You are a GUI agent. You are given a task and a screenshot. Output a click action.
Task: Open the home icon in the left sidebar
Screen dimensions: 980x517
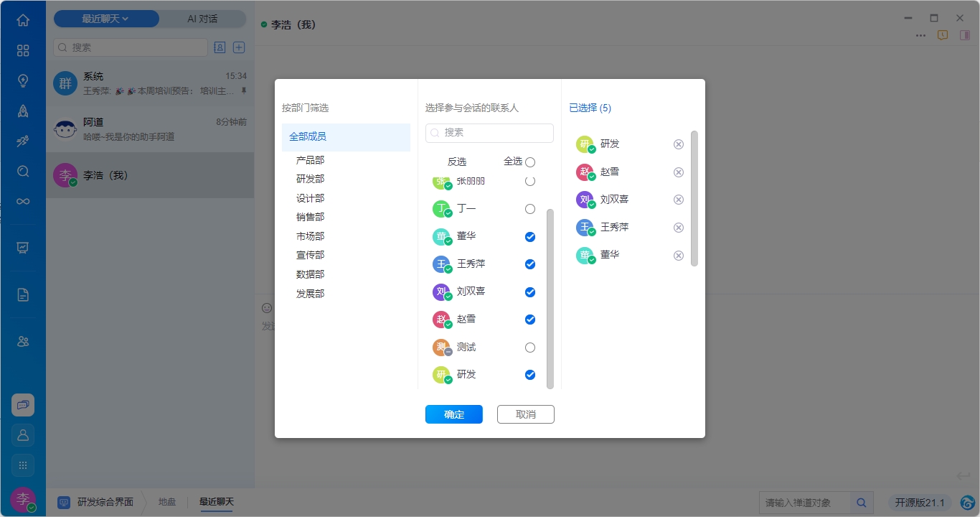point(23,20)
